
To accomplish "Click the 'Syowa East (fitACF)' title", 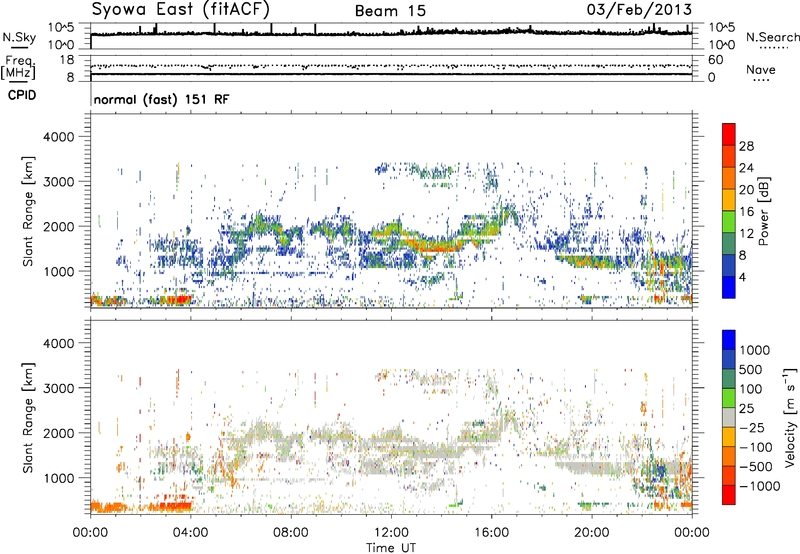I will point(180,9).
